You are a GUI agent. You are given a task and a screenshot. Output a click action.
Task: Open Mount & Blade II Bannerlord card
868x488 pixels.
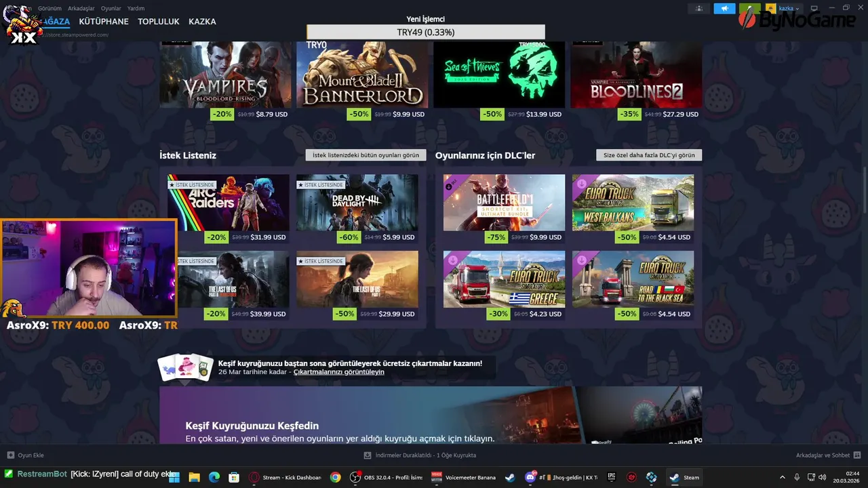click(x=362, y=75)
